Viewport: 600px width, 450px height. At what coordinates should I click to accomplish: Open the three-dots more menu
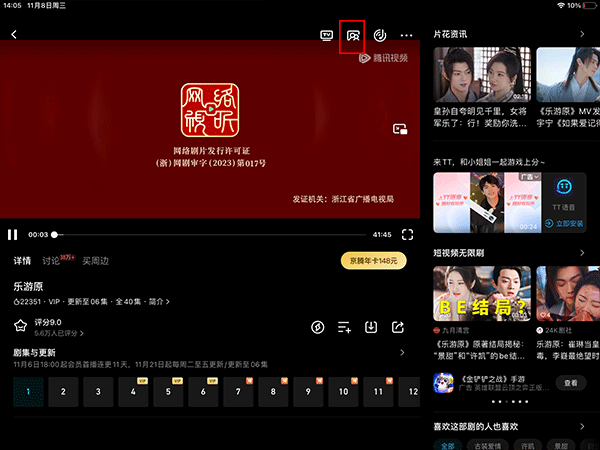coord(406,36)
